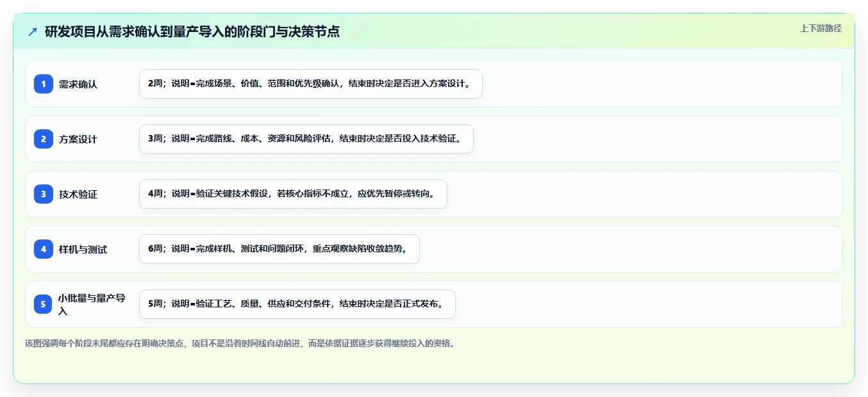This screenshot has width=868, height=397.
Task: Click the step 3 number badge
Action: 44,194
